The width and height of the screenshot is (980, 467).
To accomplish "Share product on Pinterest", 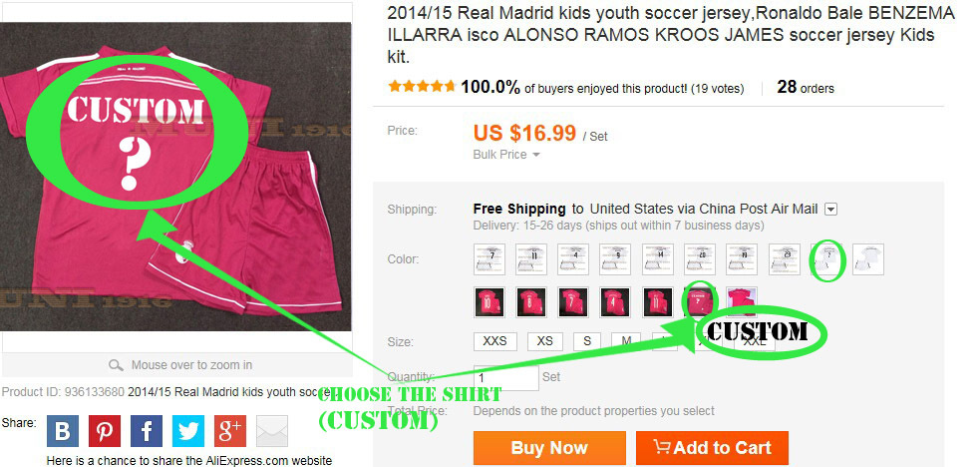I will tap(105, 431).
